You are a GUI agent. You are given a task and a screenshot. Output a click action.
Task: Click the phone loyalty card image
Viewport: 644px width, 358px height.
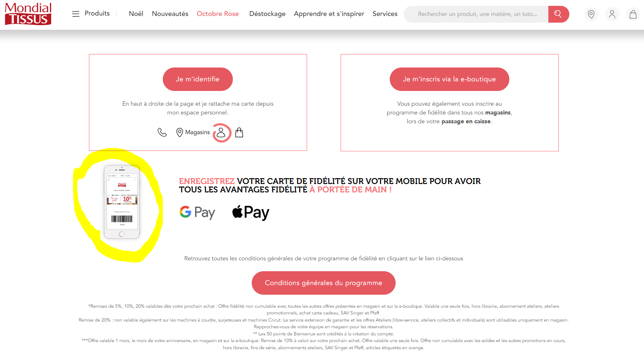(x=122, y=202)
